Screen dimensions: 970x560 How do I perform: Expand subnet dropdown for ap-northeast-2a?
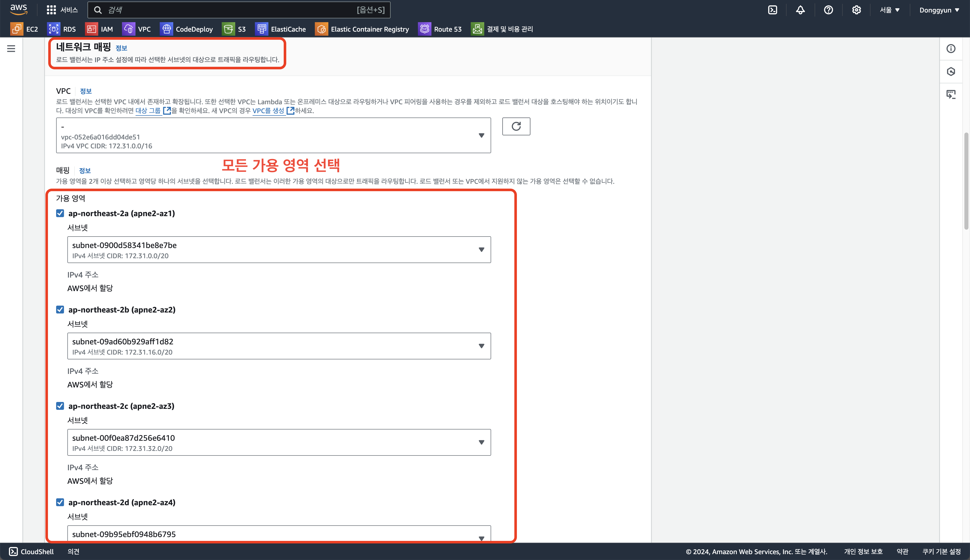tap(279, 250)
